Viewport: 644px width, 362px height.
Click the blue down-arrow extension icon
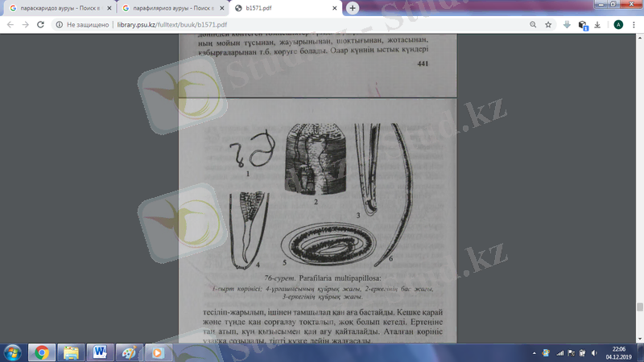[x=567, y=25]
